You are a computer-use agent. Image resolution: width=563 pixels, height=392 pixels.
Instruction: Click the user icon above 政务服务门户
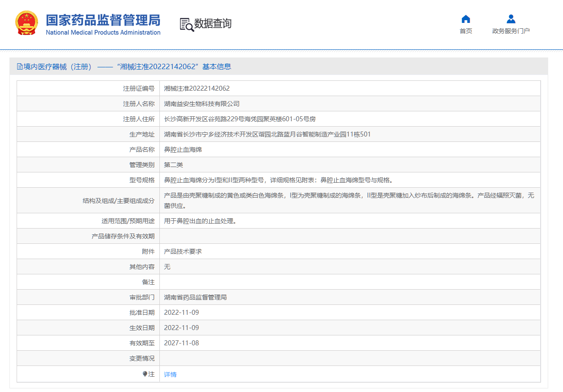[510, 19]
